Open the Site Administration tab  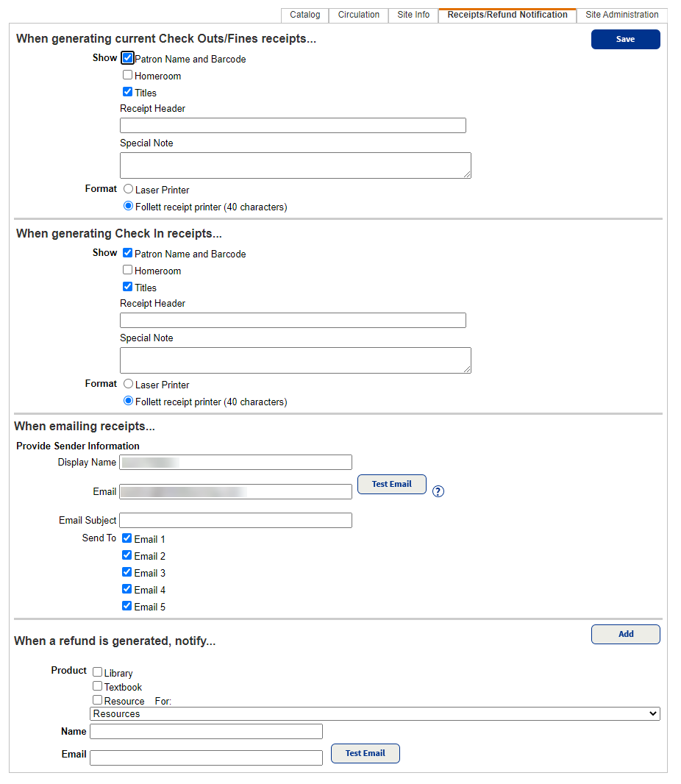coord(621,15)
